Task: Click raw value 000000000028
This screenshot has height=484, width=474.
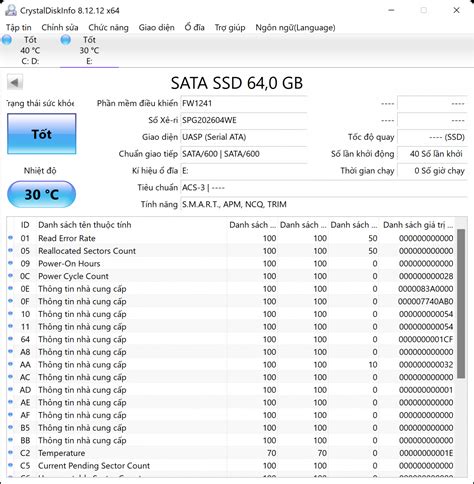Action: [426, 276]
